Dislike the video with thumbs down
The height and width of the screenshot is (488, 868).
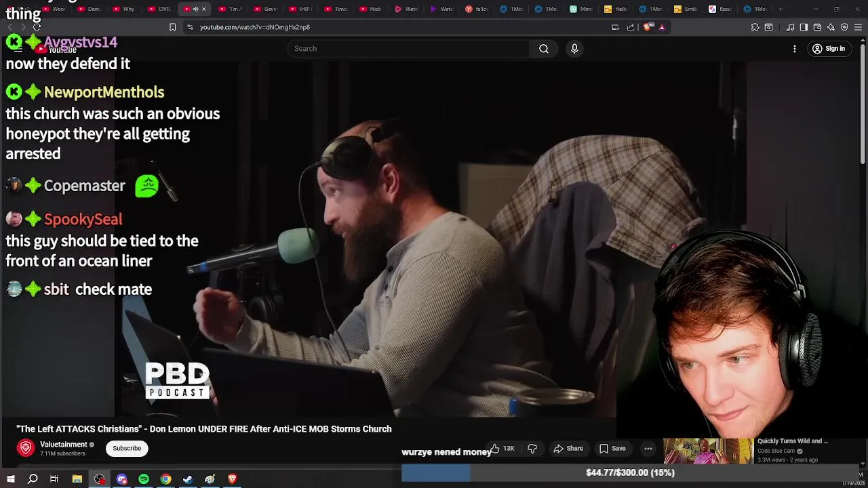532,448
